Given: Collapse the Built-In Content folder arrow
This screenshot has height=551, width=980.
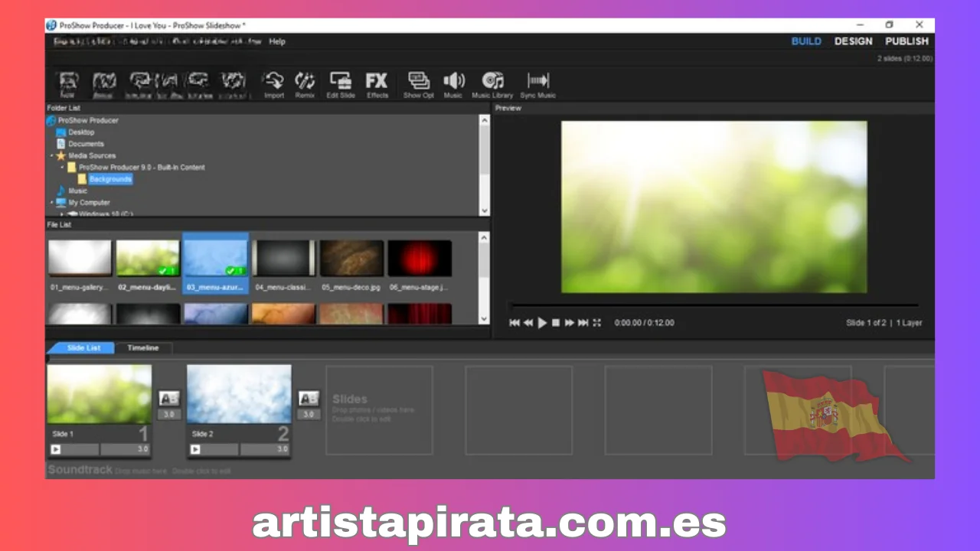Looking at the screenshot, I should pos(63,167).
